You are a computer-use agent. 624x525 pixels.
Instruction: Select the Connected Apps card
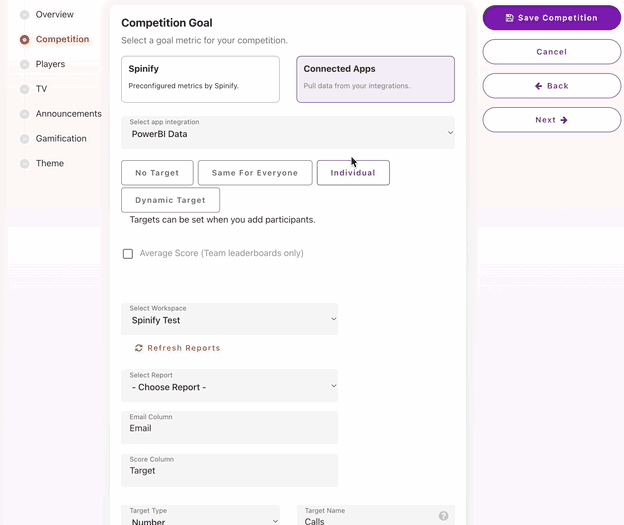(x=375, y=79)
